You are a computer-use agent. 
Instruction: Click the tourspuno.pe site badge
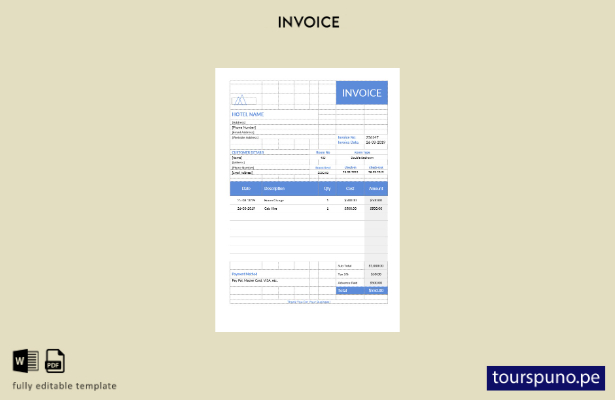546,378
